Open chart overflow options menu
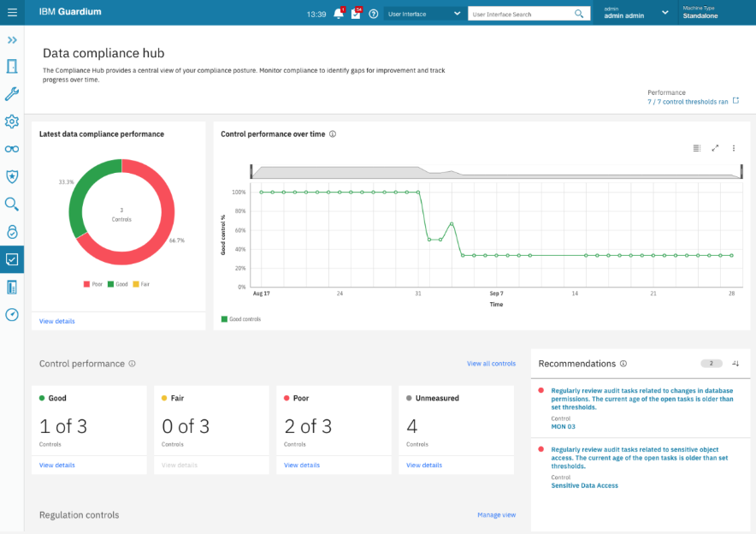Screen dimensions: 756x534 click(734, 148)
